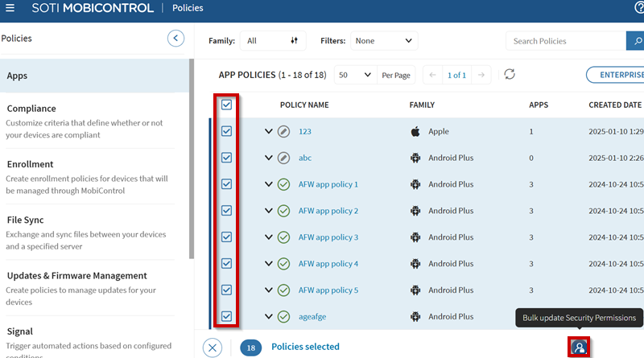Refresh the app policies list
This screenshot has height=358, width=644.
509,75
